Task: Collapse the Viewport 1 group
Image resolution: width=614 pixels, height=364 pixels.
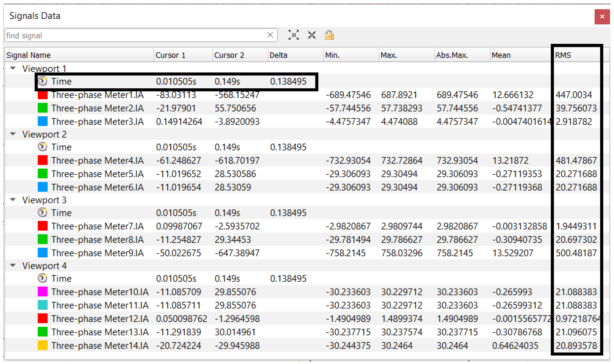Action: pos(13,68)
